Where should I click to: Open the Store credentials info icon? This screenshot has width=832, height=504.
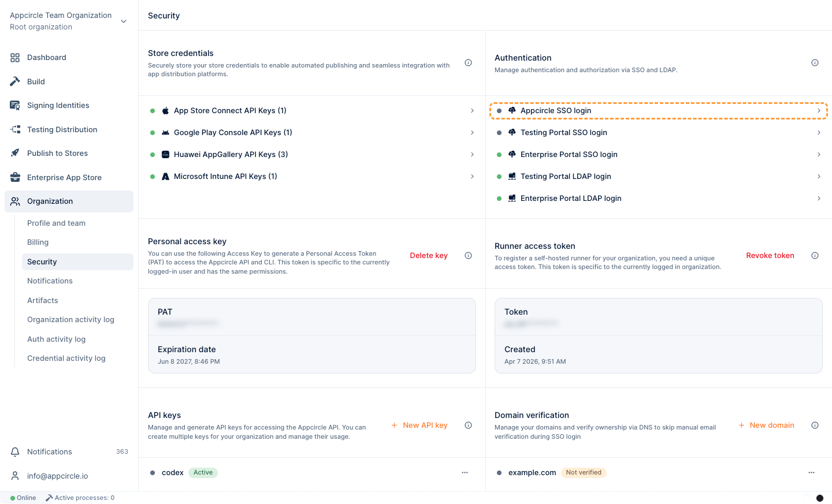coord(469,63)
